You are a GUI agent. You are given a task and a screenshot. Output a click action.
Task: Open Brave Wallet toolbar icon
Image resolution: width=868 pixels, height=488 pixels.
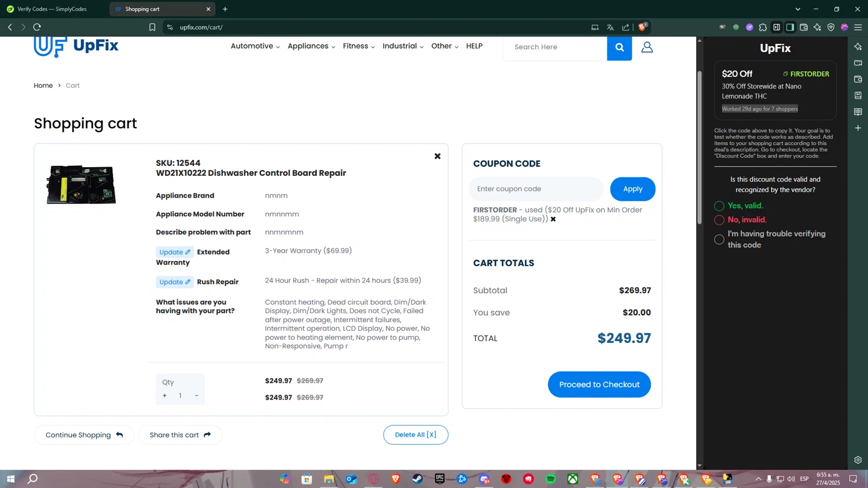click(804, 27)
